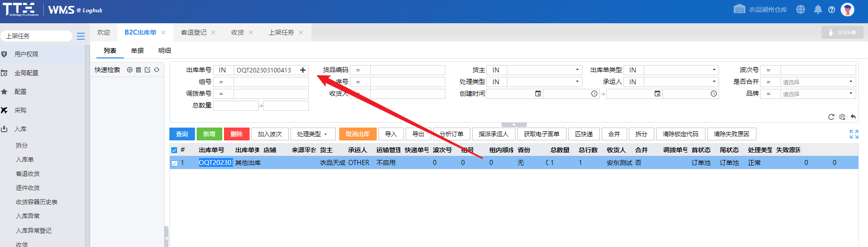
Task: Uncheck the checkbox on row 1
Action: (174, 163)
